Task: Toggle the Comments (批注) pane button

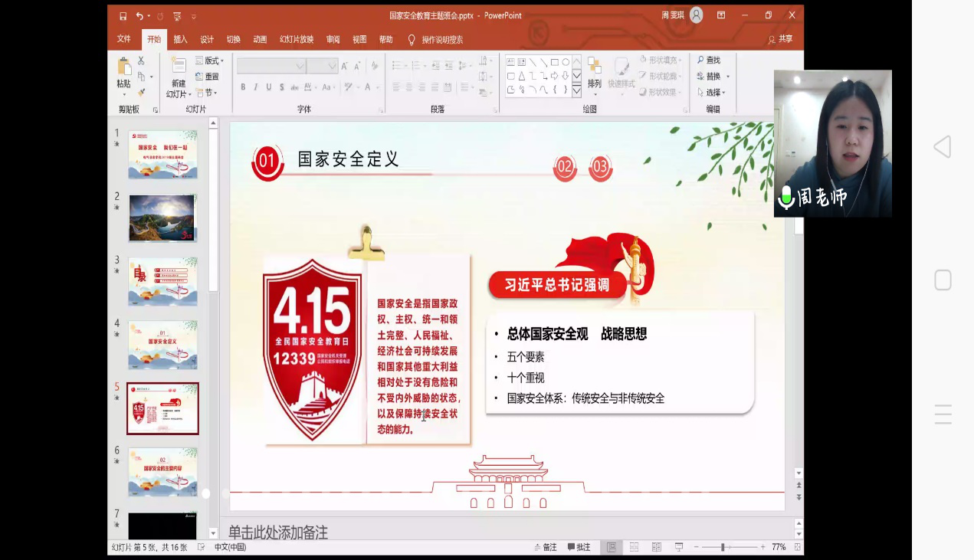Action: point(579,547)
